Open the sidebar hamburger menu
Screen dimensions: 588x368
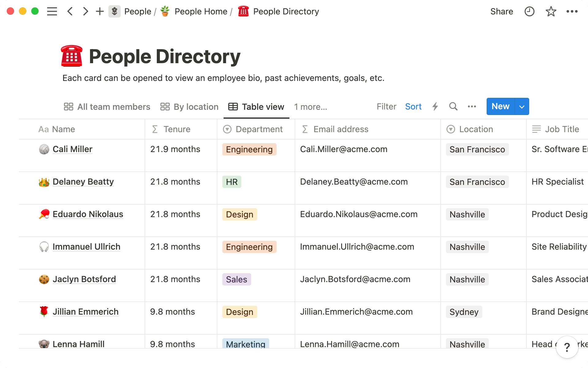(52, 12)
